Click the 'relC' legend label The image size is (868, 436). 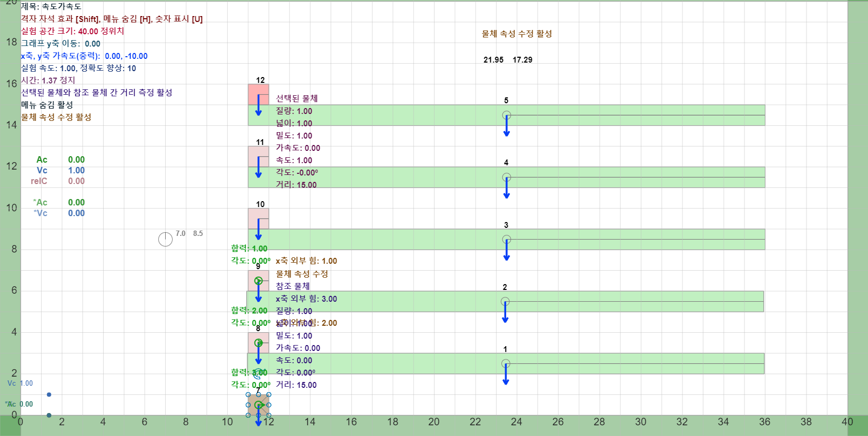click(39, 181)
